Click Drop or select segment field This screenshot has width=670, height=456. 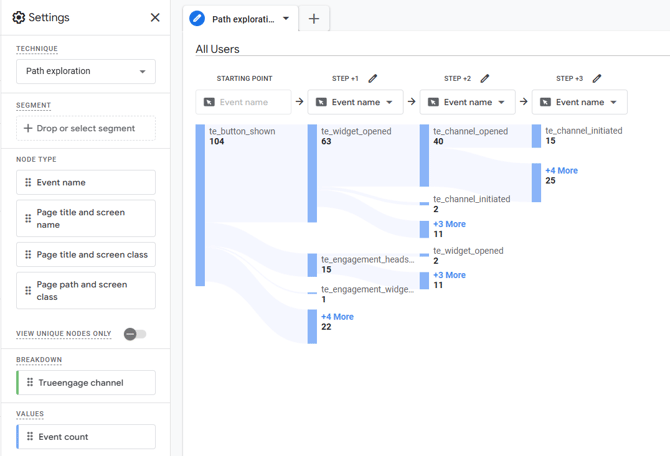pyautogui.click(x=86, y=128)
